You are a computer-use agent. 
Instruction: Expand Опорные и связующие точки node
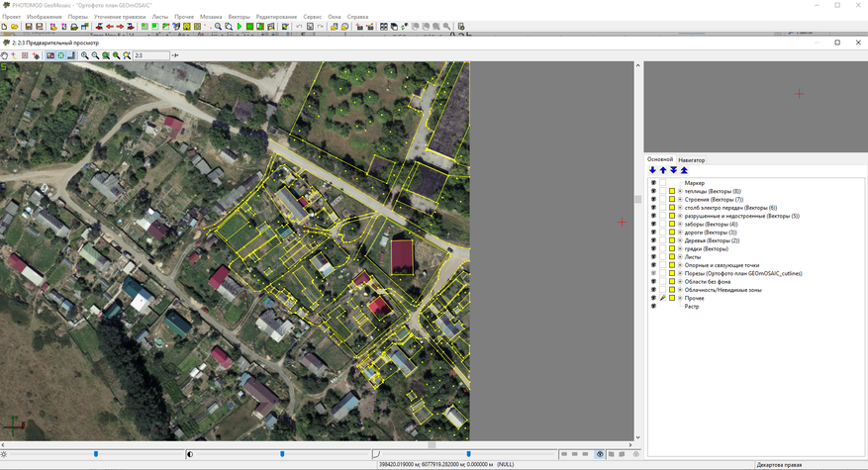[680, 265]
